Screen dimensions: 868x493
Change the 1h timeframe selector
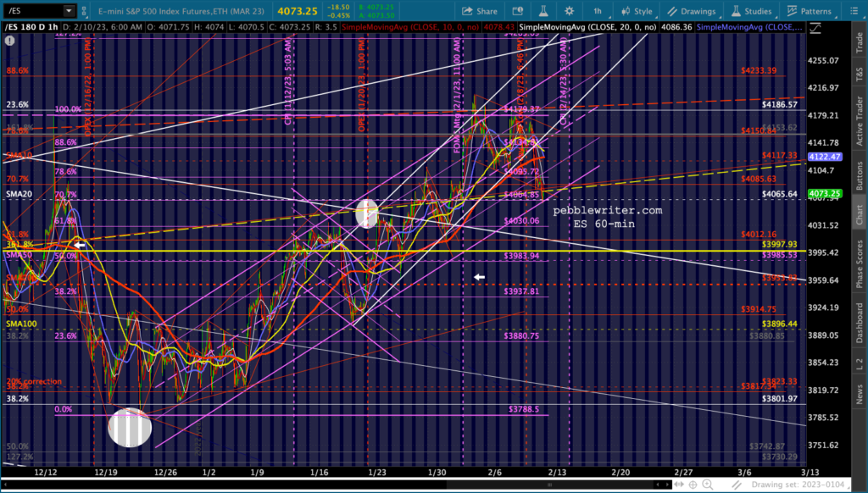tap(599, 11)
